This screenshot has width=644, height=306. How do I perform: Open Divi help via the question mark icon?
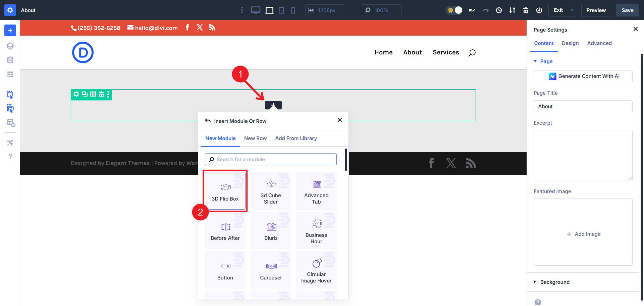pyautogui.click(x=10, y=156)
